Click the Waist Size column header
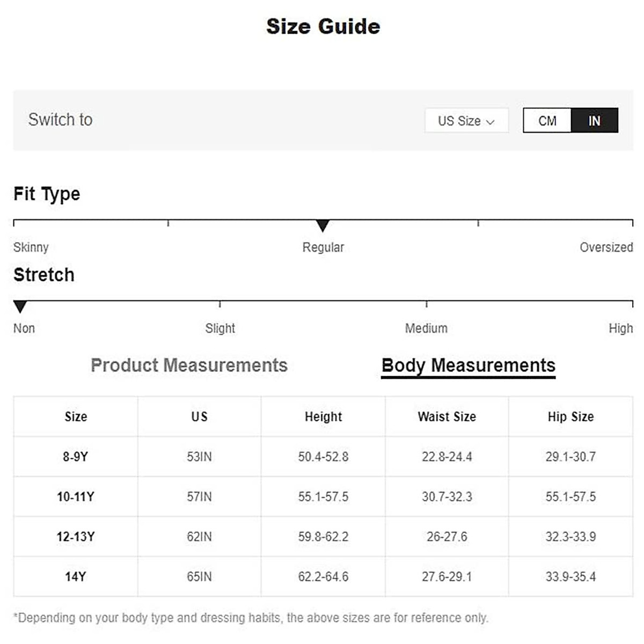 click(x=447, y=417)
